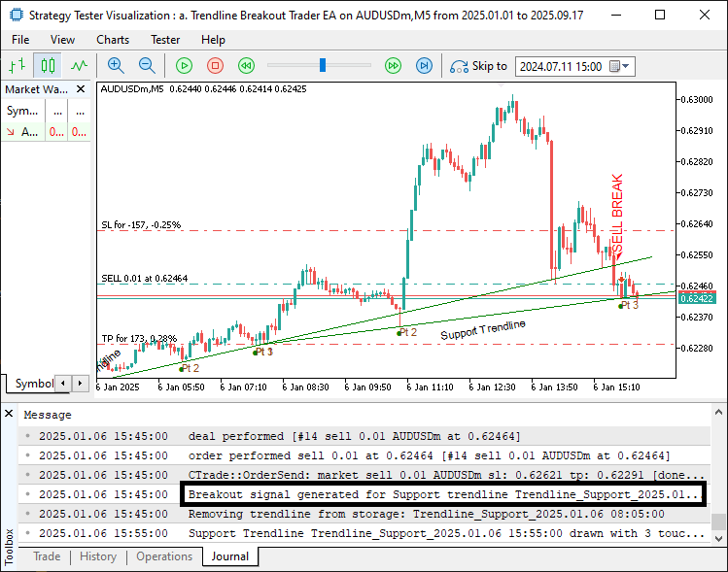728x572 pixels.
Task: Click the Message column header in journal
Action: (x=48, y=415)
